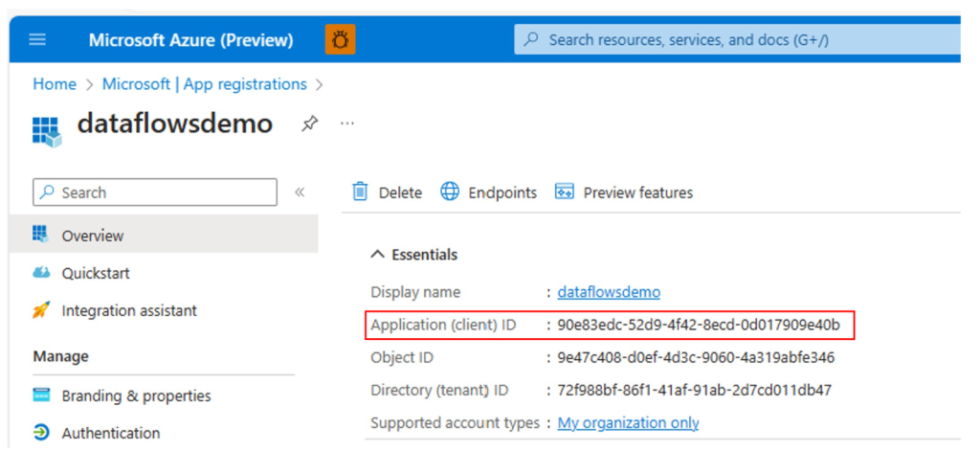The image size is (980, 451).
Task: Click the dataflowsdemo app registration icon
Action: 47,131
